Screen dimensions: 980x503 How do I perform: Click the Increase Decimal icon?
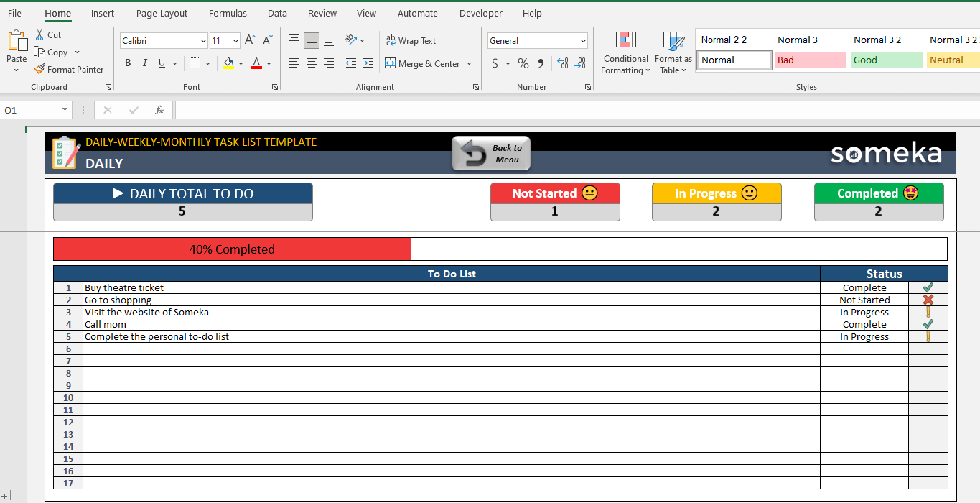(562, 63)
